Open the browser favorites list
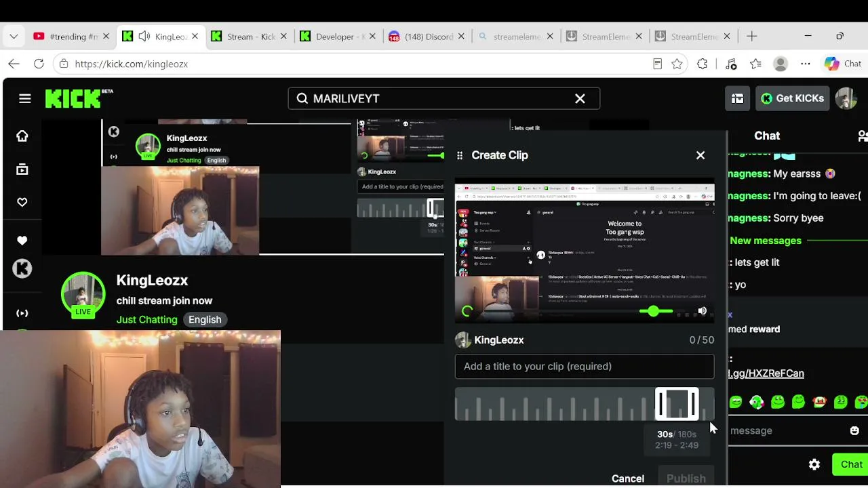The width and height of the screenshot is (868, 488). click(x=756, y=64)
